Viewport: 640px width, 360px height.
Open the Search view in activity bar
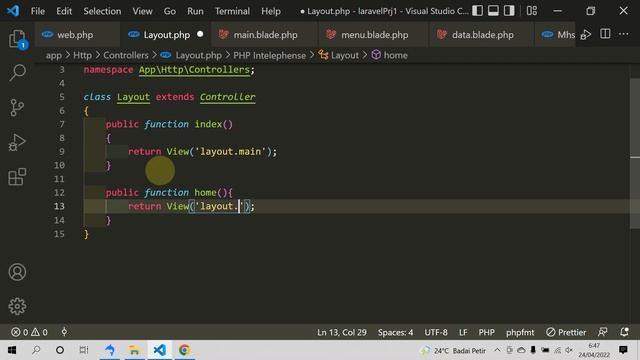pyautogui.click(x=17, y=73)
